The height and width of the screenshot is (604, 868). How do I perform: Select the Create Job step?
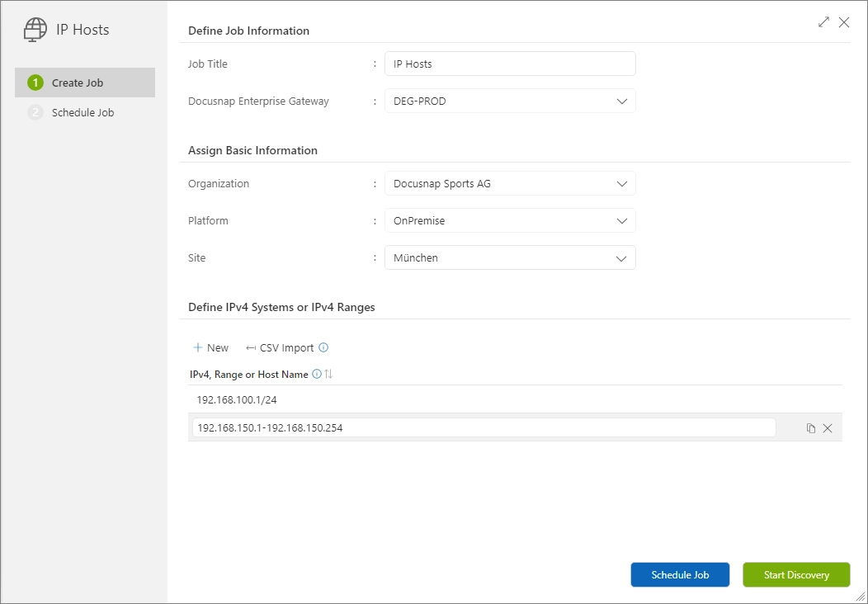click(85, 83)
